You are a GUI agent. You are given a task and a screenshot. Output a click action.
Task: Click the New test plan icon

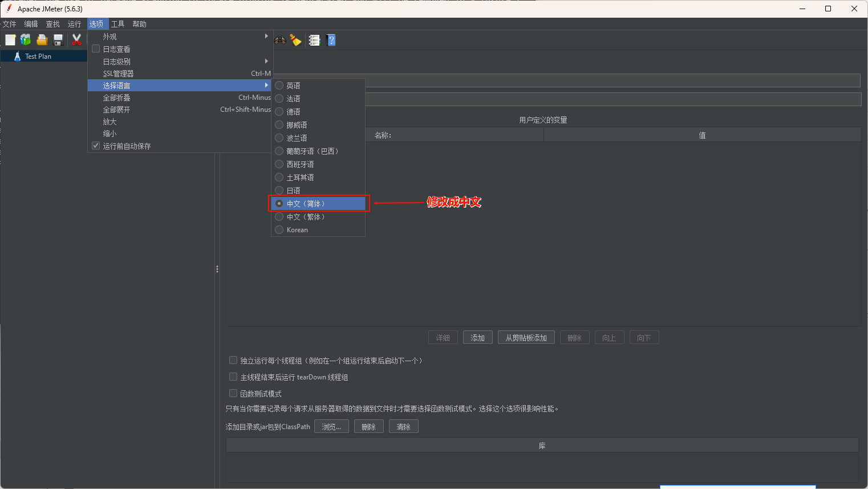pyautogui.click(x=10, y=40)
